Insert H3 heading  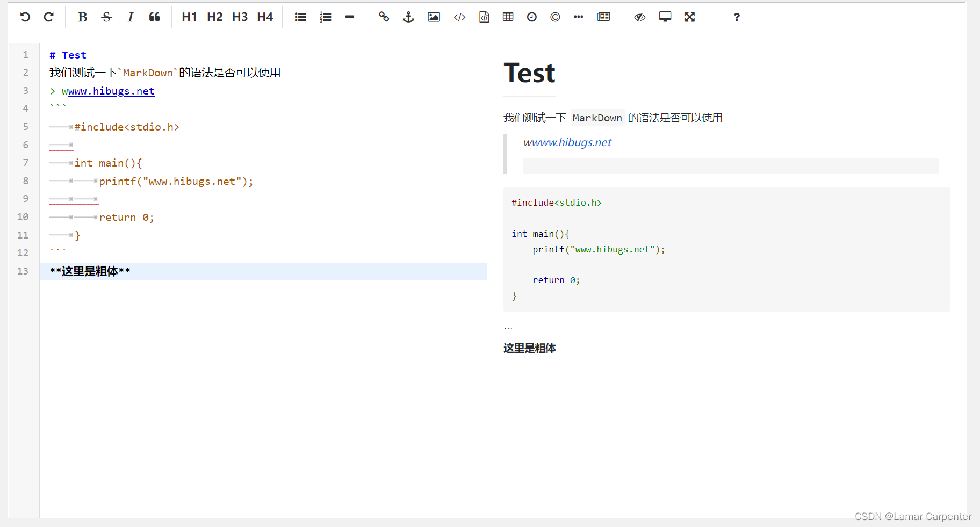click(240, 17)
